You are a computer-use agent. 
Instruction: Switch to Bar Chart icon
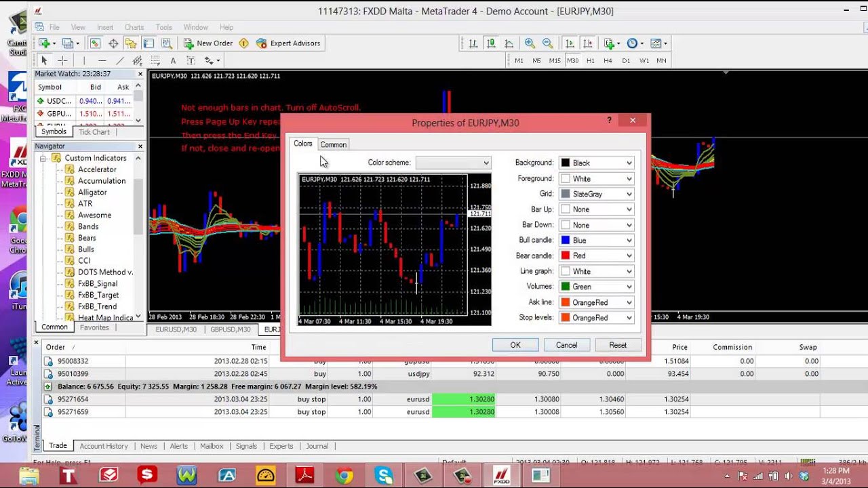[473, 43]
